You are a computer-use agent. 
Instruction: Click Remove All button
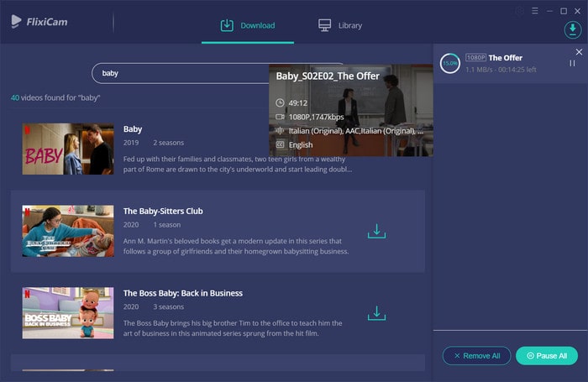coord(476,356)
